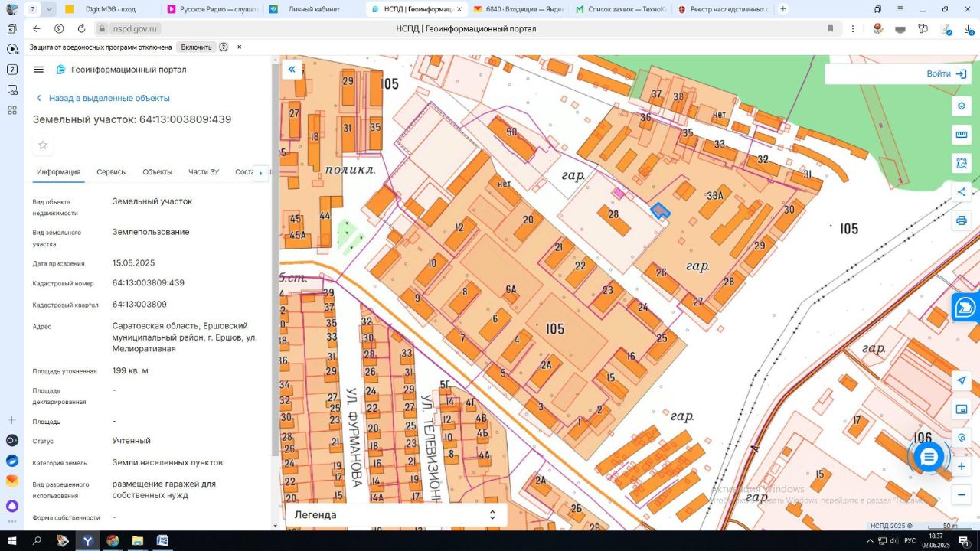Select the ruler measurement tool

(x=962, y=135)
